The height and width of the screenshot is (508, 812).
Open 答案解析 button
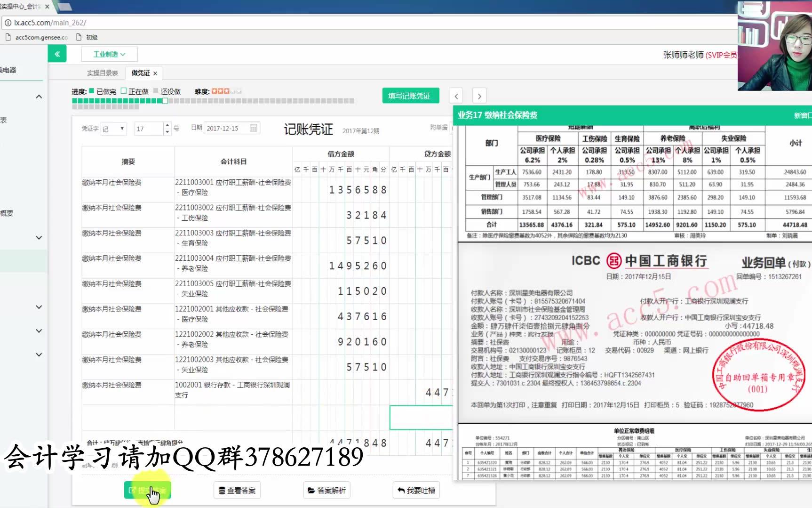point(326,490)
